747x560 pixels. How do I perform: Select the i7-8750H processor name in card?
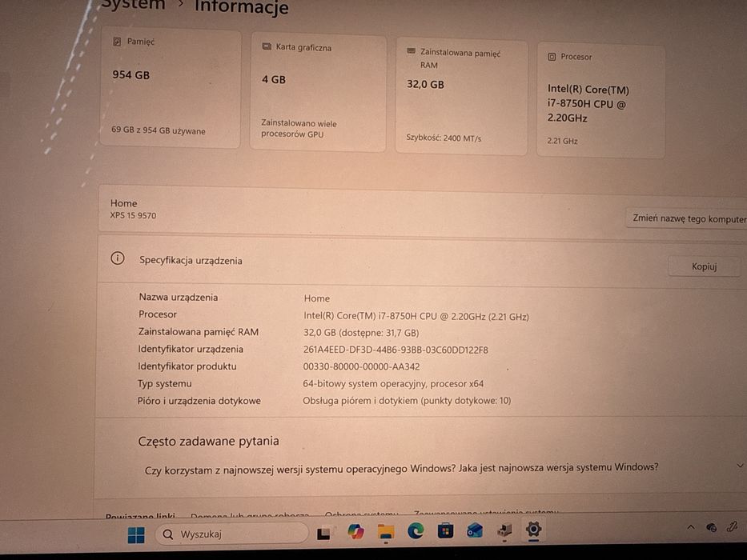[x=588, y=103]
